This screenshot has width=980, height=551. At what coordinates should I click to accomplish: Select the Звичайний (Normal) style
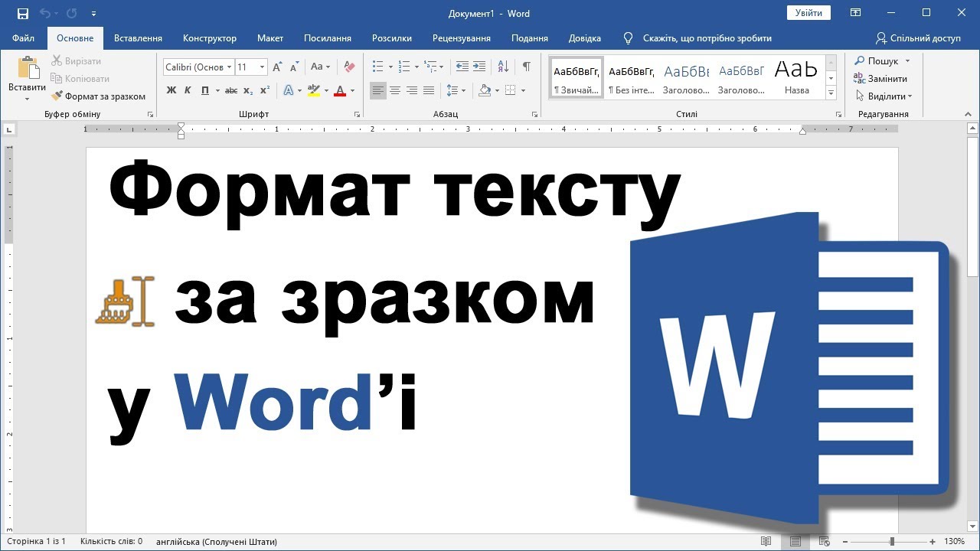[577, 77]
